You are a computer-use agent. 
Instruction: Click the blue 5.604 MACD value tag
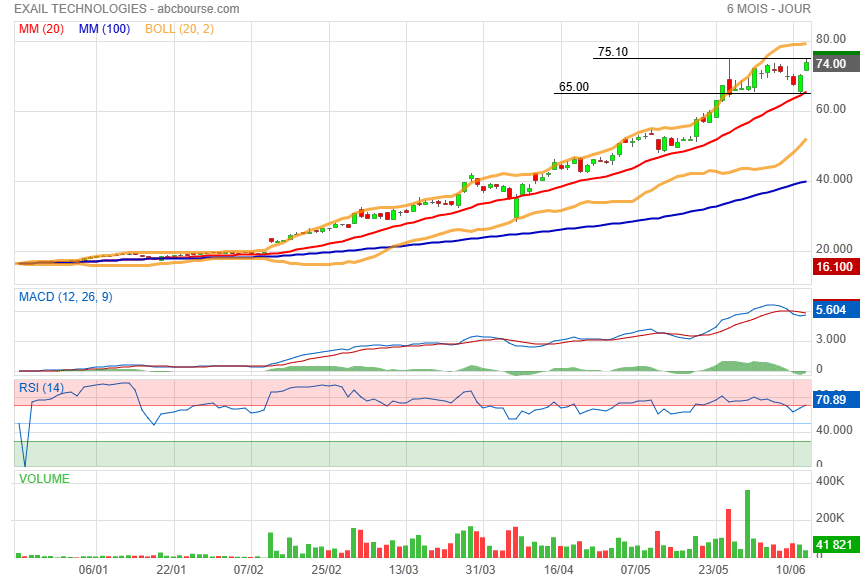click(836, 309)
